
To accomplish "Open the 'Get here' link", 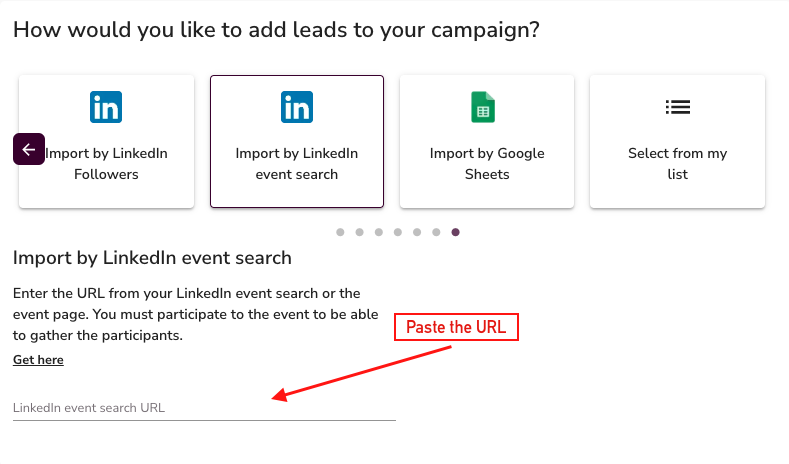I will pos(38,360).
